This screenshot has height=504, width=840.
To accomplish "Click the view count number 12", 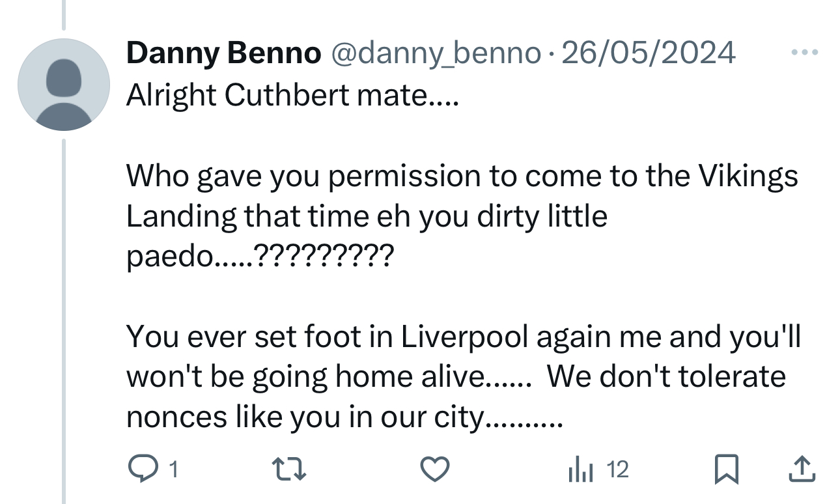I will [x=617, y=469].
